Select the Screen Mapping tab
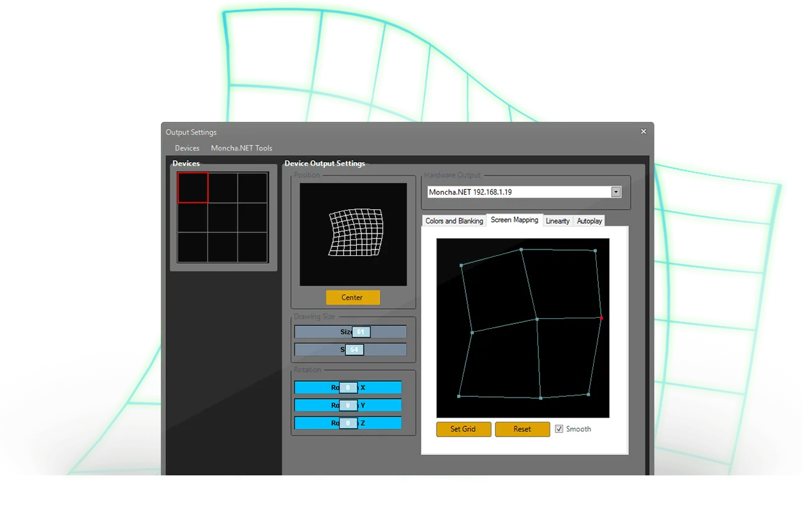This screenshot has width=812, height=506. coord(515,220)
